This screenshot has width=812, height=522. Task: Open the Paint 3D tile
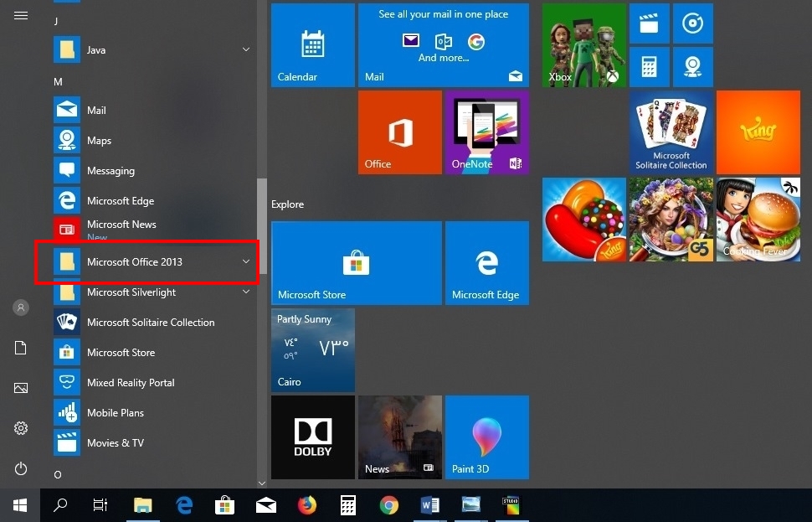pyautogui.click(x=487, y=437)
